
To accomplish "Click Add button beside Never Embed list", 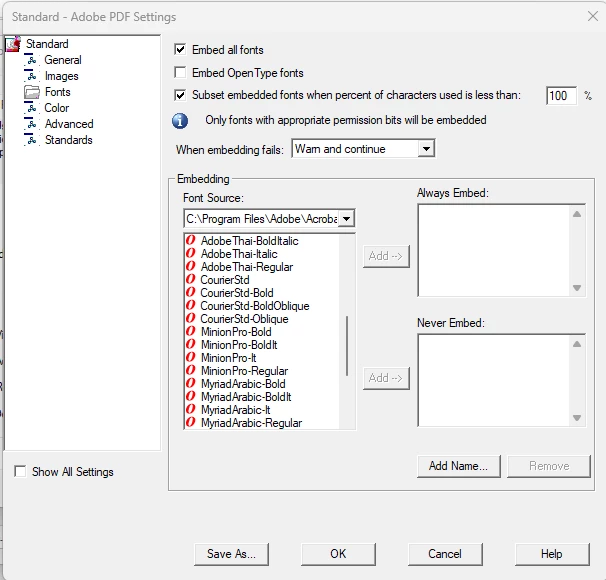I will (386, 378).
